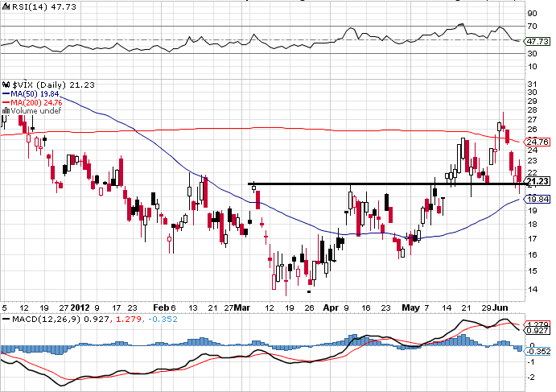Click the blue-outlined -0.352 histogram value tag
Viewport: 556px width, 392px height.
[x=537, y=351]
